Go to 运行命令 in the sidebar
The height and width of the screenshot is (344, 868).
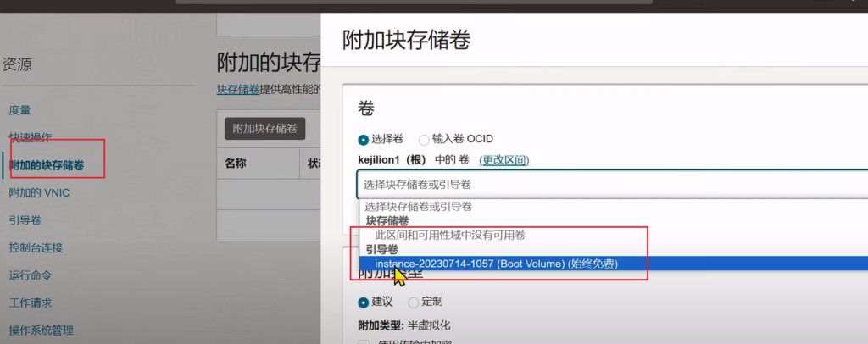pyautogui.click(x=31, y=275)
